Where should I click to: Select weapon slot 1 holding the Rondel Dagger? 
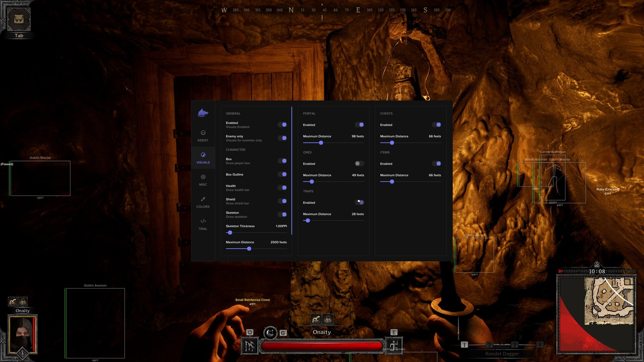(x=464, y=345)
